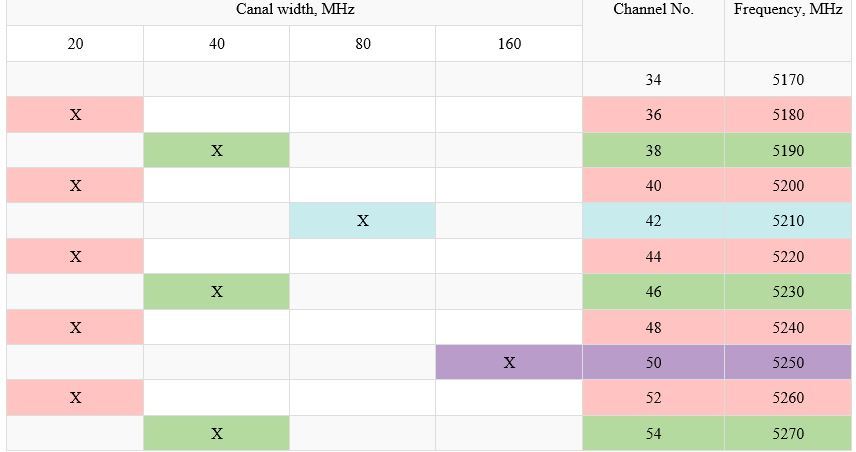Click the purple X in channel 50 row
The height and width of the screenshot is (452, 856).
509,363
